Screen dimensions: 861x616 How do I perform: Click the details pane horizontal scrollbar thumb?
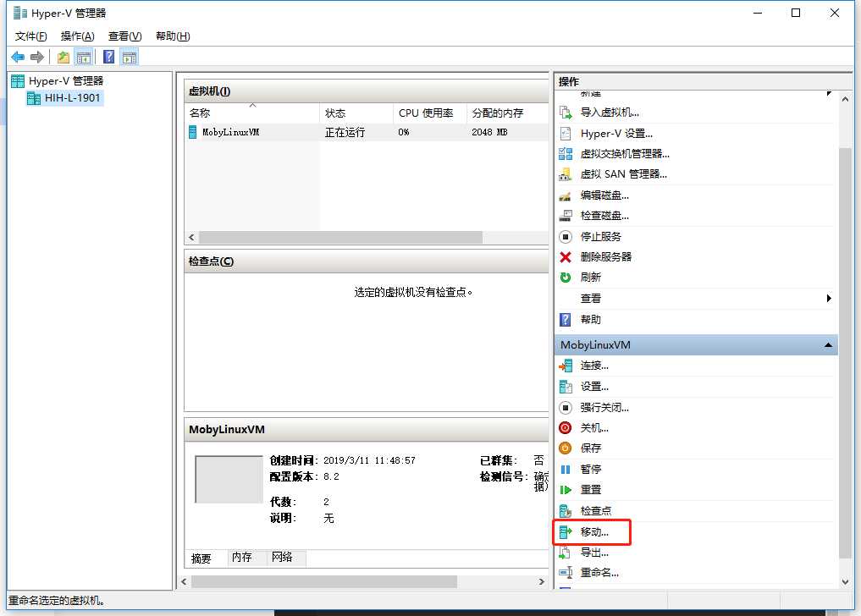click(324, 582)
